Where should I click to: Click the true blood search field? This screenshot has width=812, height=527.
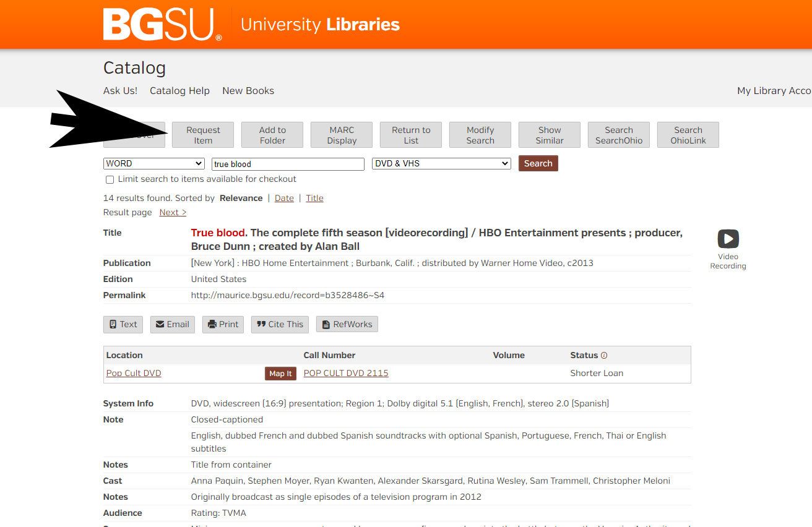click(x=288, y=164)
